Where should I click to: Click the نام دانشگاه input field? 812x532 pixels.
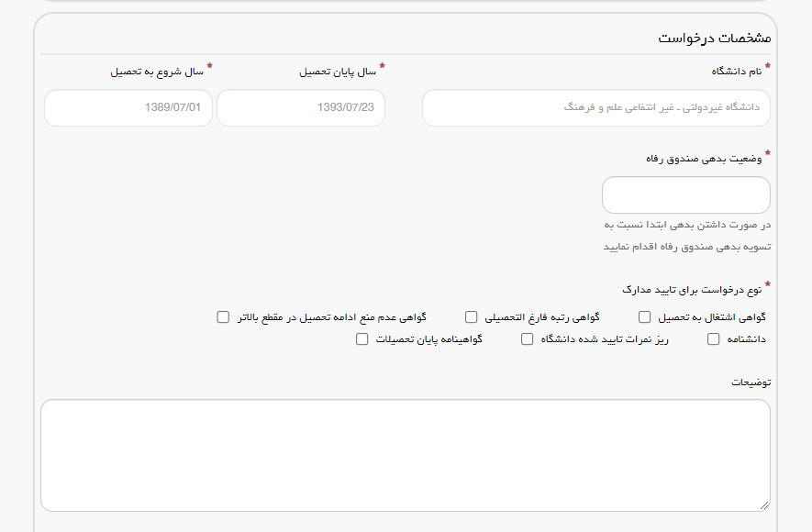595,108
